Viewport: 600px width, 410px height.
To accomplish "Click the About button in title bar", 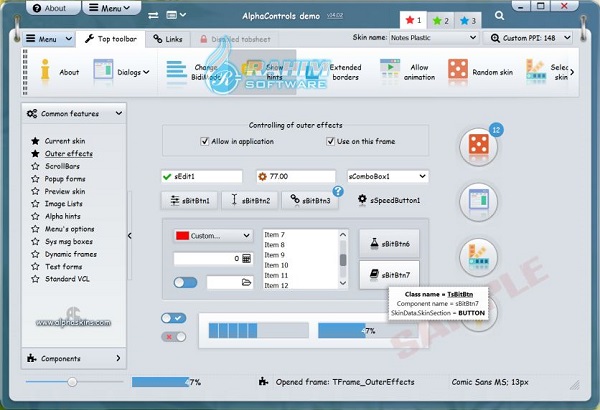I will click(53, 8).
